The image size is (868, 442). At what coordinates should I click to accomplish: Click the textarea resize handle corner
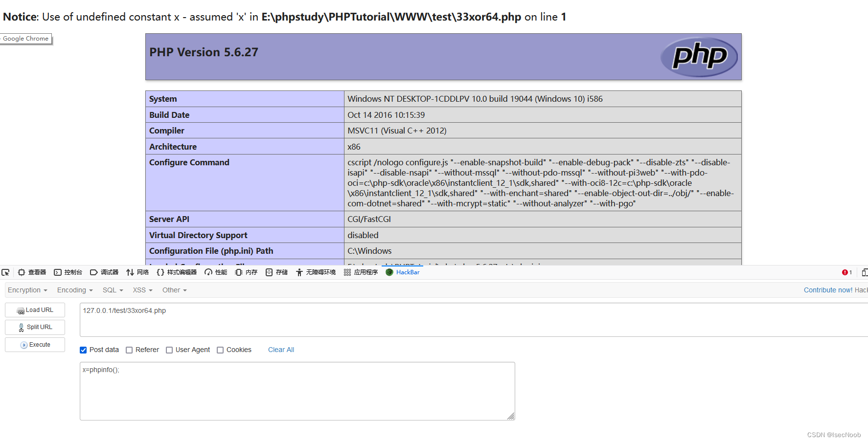(x=511, y=416)
